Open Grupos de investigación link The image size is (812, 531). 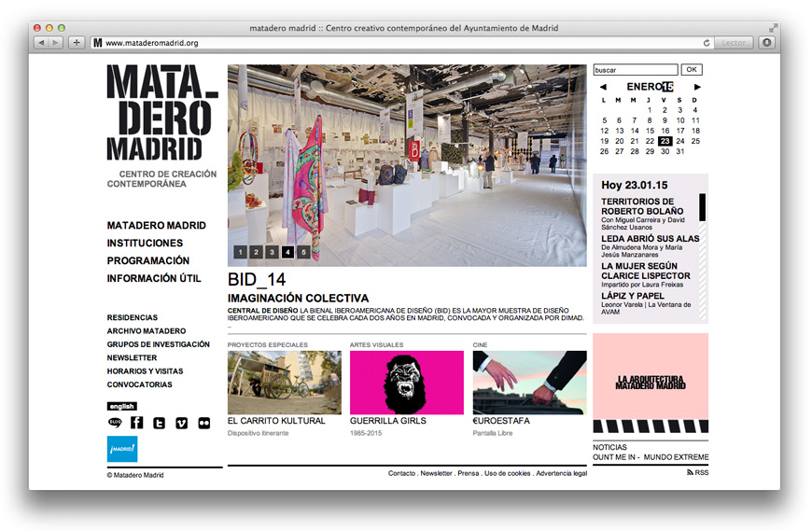159,344
